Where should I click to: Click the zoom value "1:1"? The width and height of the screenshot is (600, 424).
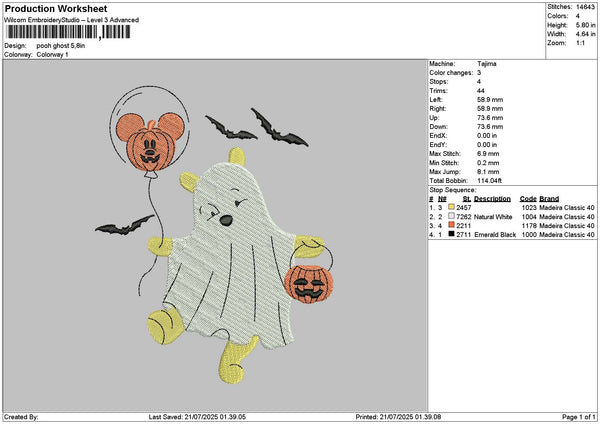(580, 43)
